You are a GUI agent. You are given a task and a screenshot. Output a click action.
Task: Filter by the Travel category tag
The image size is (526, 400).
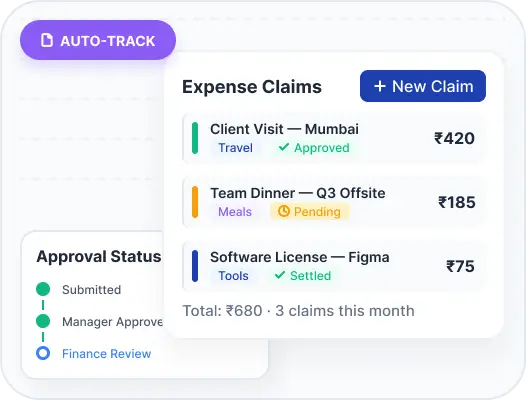235,148
